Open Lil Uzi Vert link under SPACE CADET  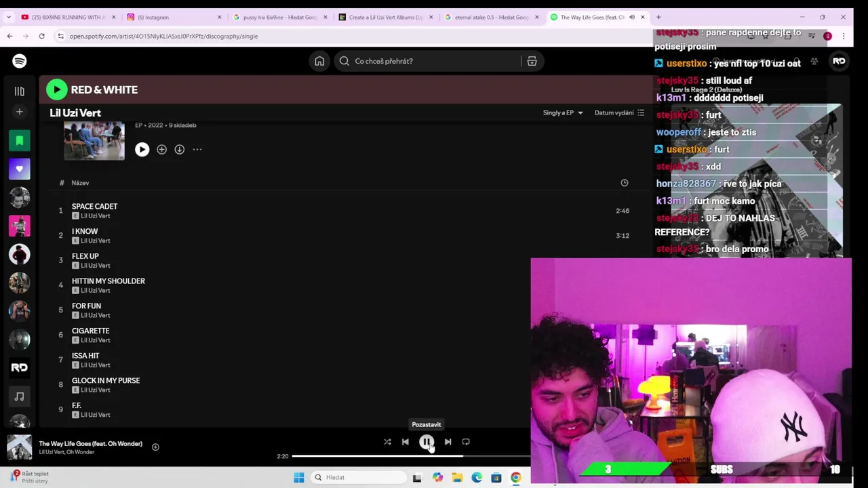pos(96,216)
